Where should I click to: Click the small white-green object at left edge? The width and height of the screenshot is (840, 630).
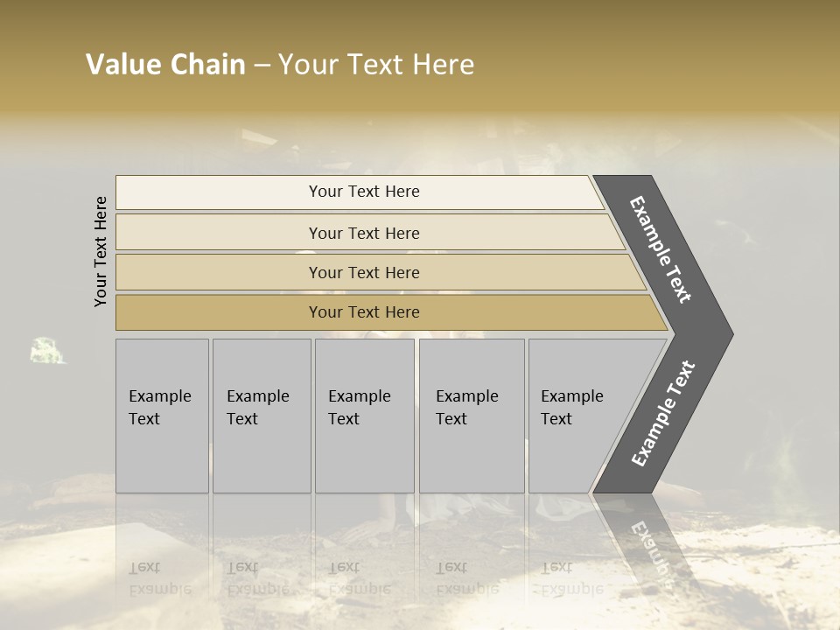tap(48, 352)
